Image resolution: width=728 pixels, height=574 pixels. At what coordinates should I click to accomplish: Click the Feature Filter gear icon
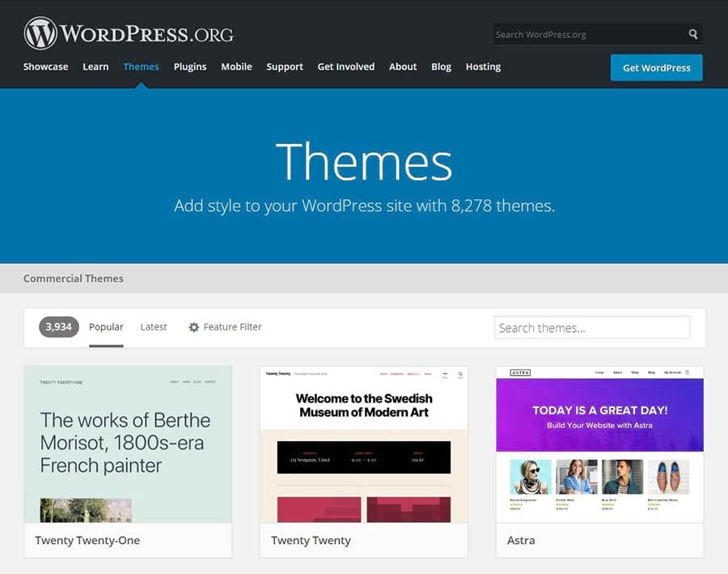193,327
